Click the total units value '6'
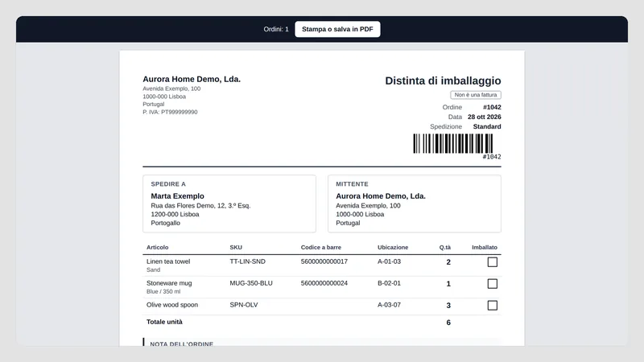 tap(448, 323)
